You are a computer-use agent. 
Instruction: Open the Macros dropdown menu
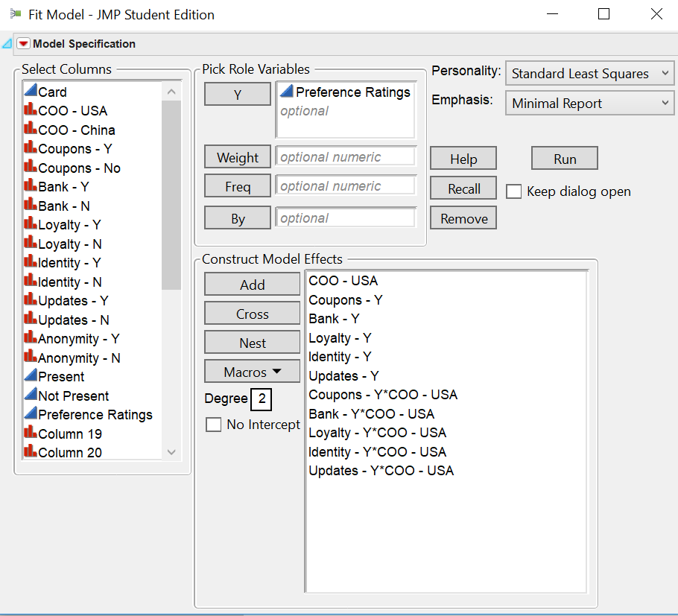[x=252, y=371]
